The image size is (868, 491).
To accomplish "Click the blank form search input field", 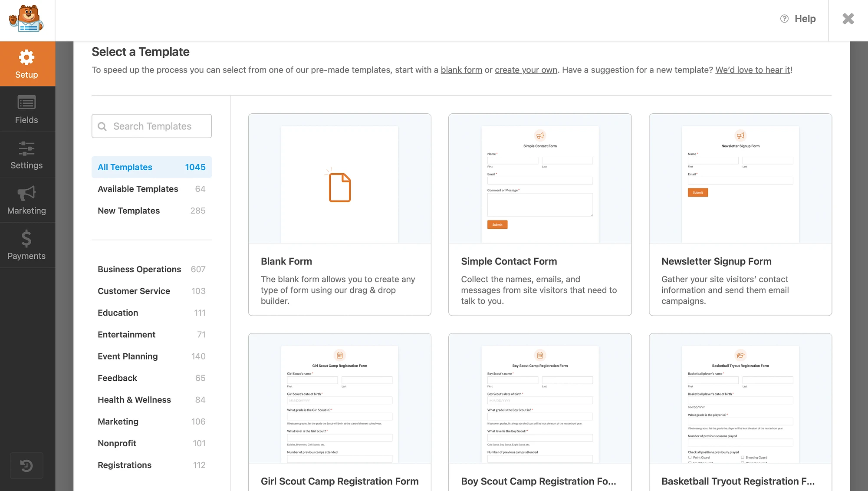I will tap(151, 126).
